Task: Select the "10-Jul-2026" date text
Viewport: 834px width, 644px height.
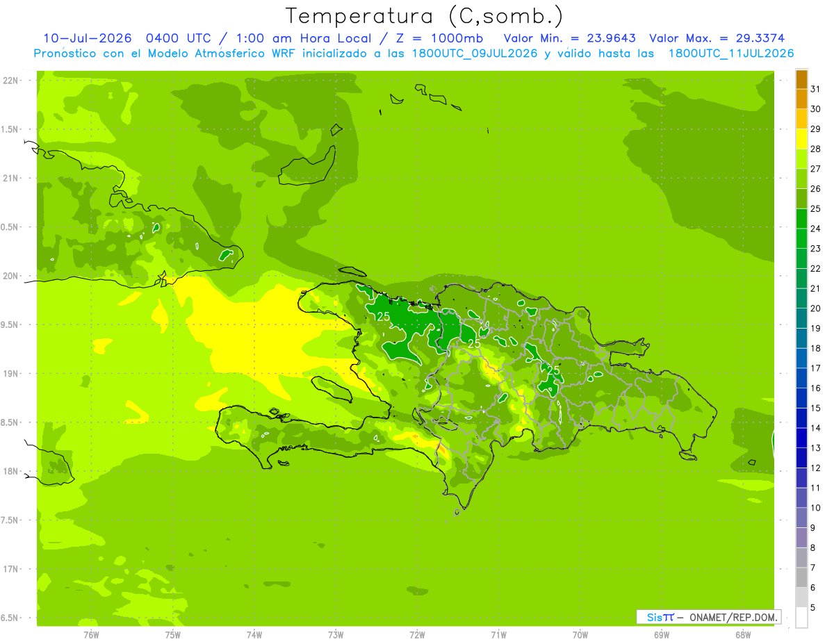Action: 88,38
